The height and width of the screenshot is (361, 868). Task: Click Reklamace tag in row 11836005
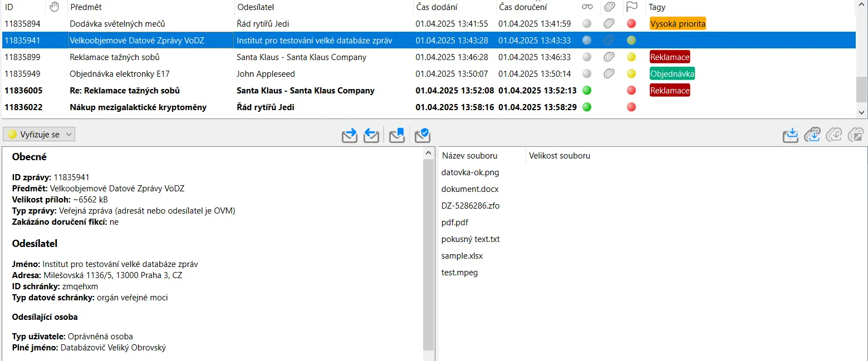(x=670, y=91)
